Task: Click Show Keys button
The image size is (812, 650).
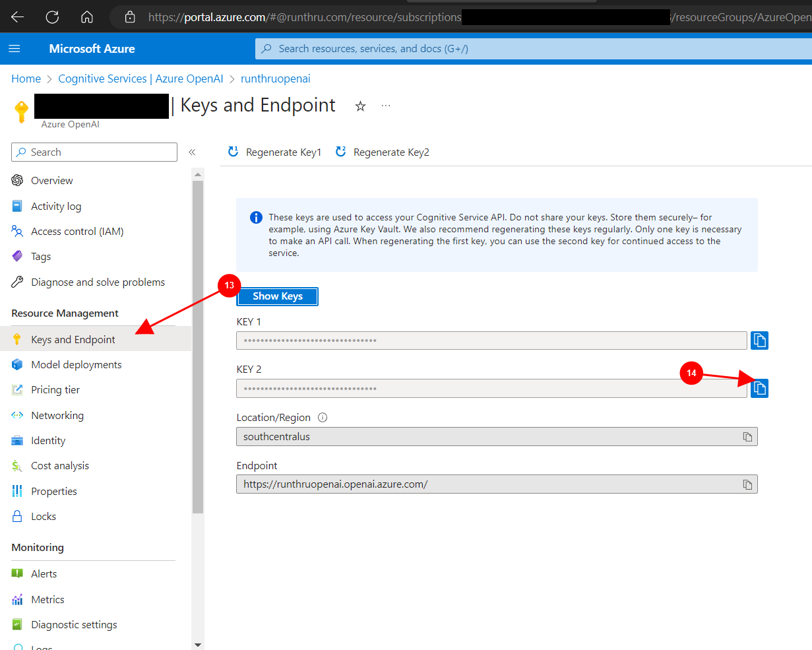Action: (277, 296)
